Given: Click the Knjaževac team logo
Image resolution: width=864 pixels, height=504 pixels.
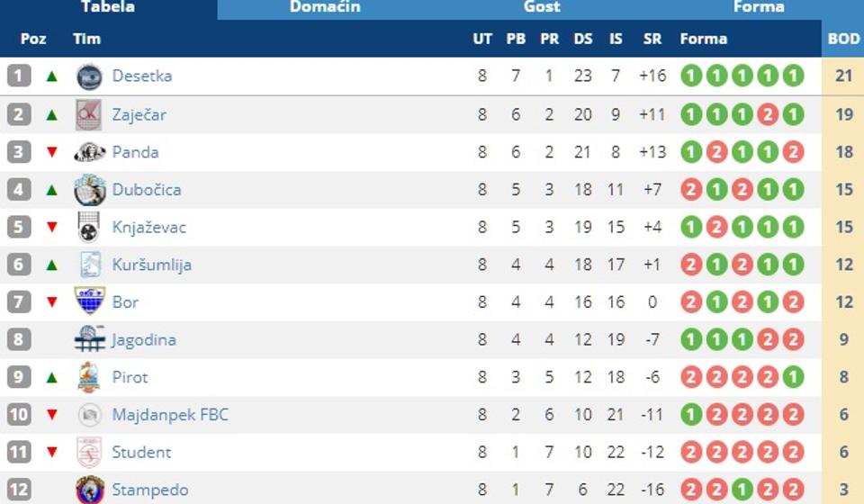Looking at the screenshot, I should pyautogui.click(x=89, y=228).
